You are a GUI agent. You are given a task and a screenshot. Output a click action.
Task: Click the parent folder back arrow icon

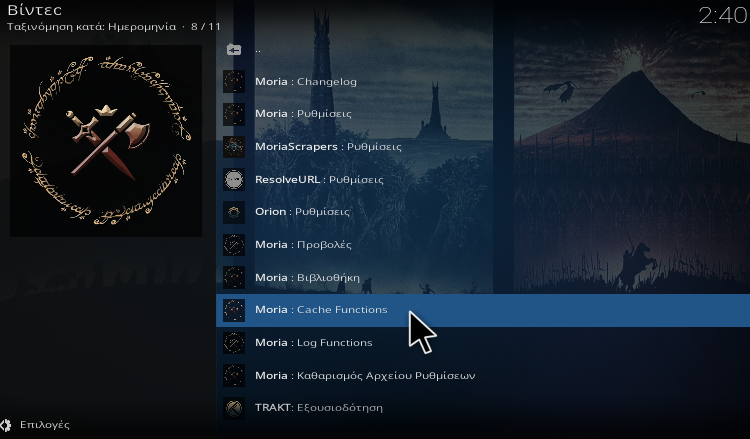[234, 49]
